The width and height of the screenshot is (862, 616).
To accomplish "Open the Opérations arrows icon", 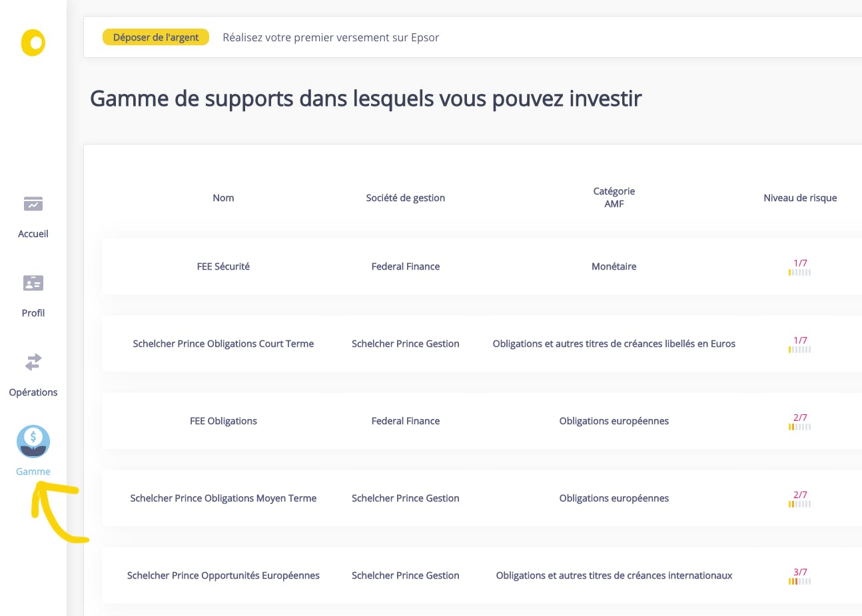I will pos(33,362).
